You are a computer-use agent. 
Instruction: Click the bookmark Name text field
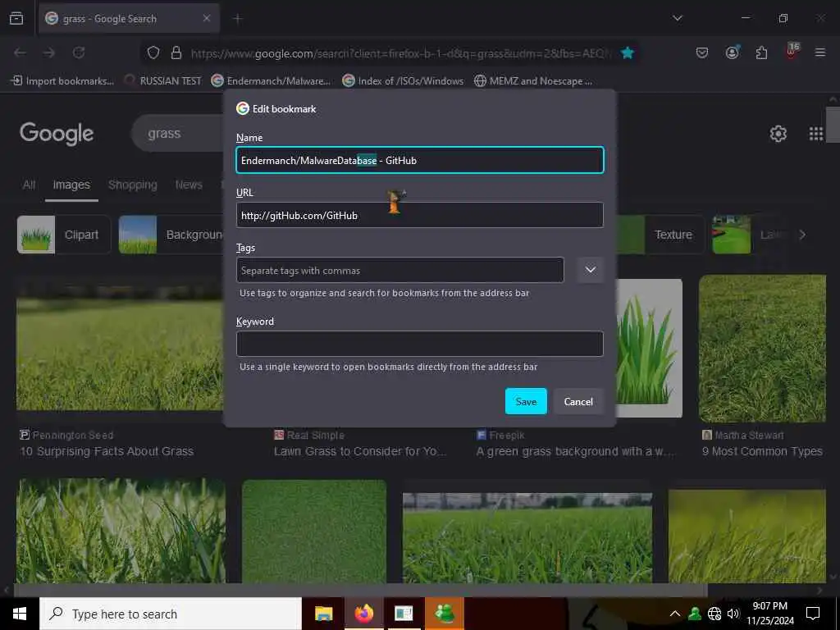420,160
